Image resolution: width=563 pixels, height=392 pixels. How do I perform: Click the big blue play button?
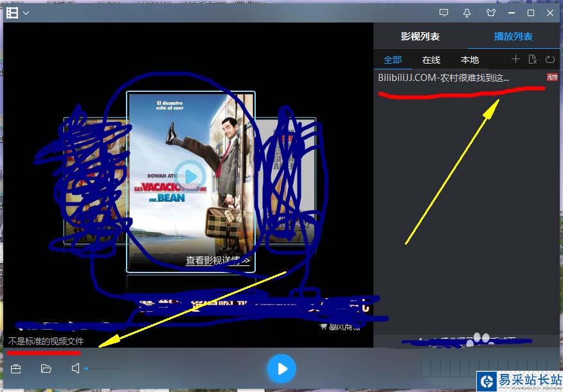[281, 369]
